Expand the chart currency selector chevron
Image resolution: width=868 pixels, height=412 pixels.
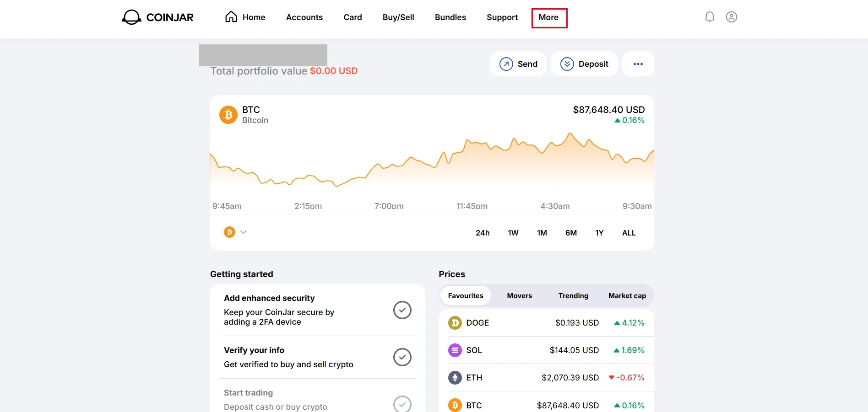(244, 232)
